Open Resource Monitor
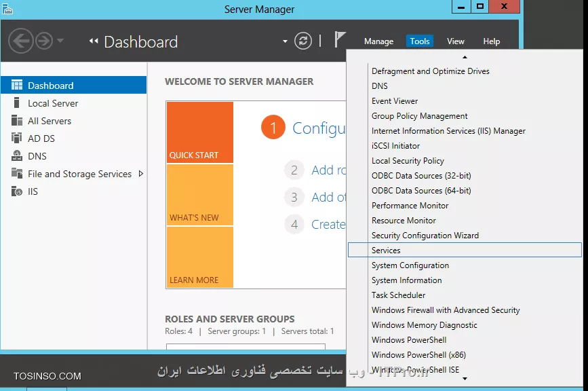This screenshot has height=391, width=588. pos(465,220)
